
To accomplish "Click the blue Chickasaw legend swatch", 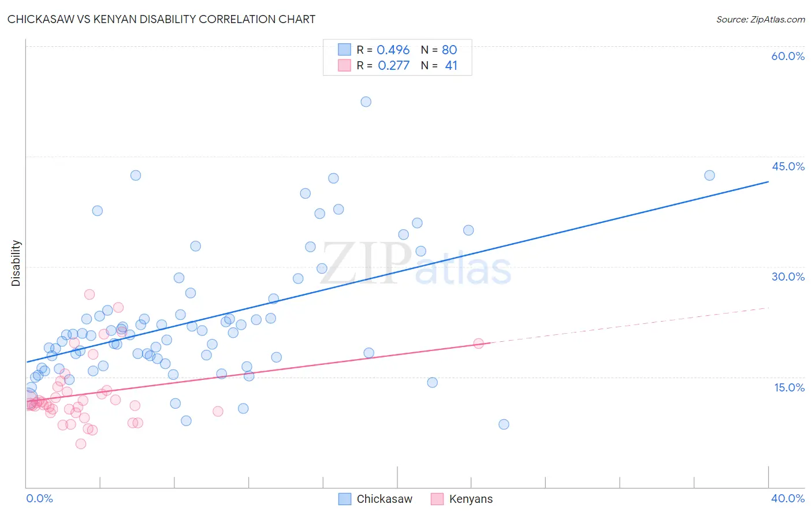I will tap(345, 499).
